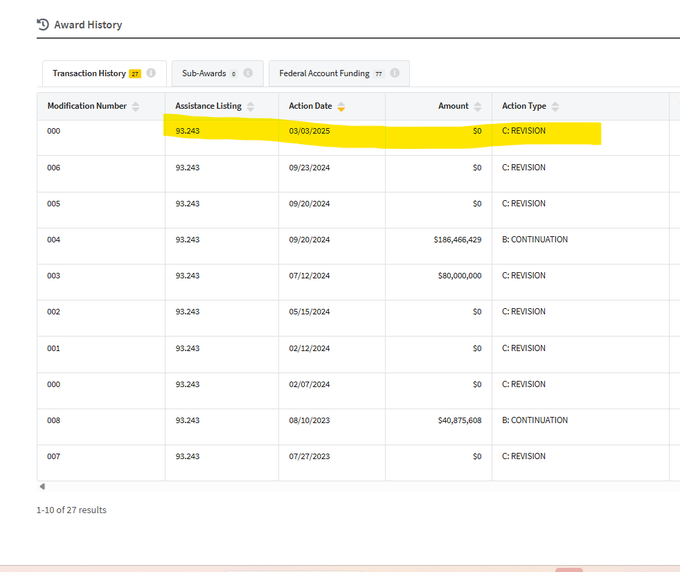Image resolution: width=680 pixels, height=572 pixels.
Task: Sort table by Modification Number arrows
Action: (136, 107)
